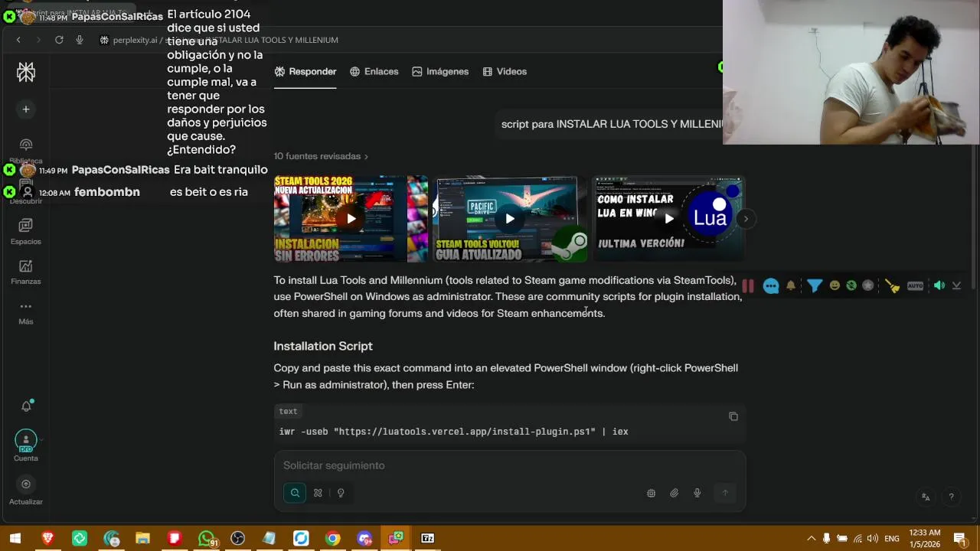Select the Research mode icon
This screenshot has height=551, width=980.
318,493
